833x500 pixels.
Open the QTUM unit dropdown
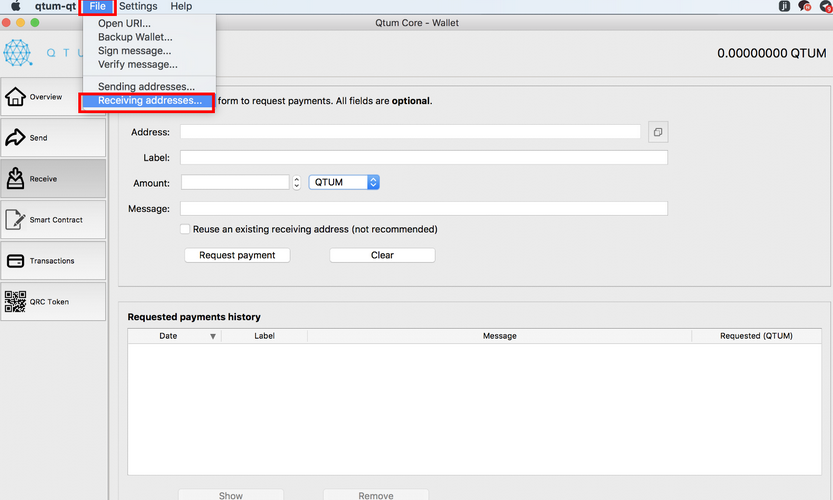[344, 182]
